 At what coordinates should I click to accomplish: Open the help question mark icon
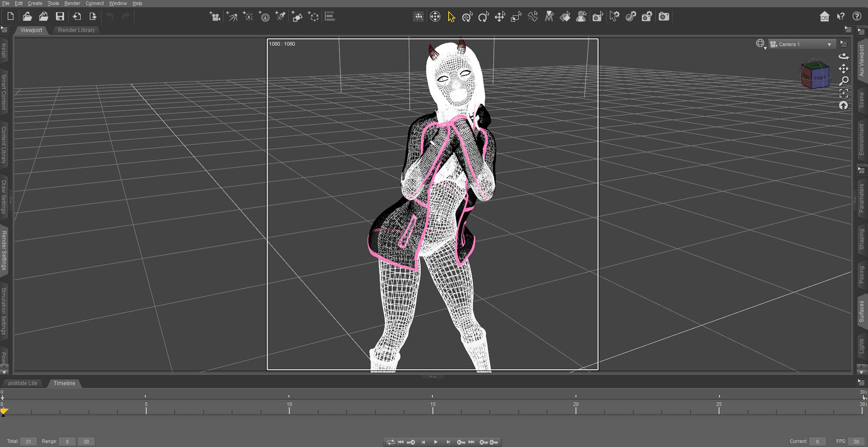point(857,17)
